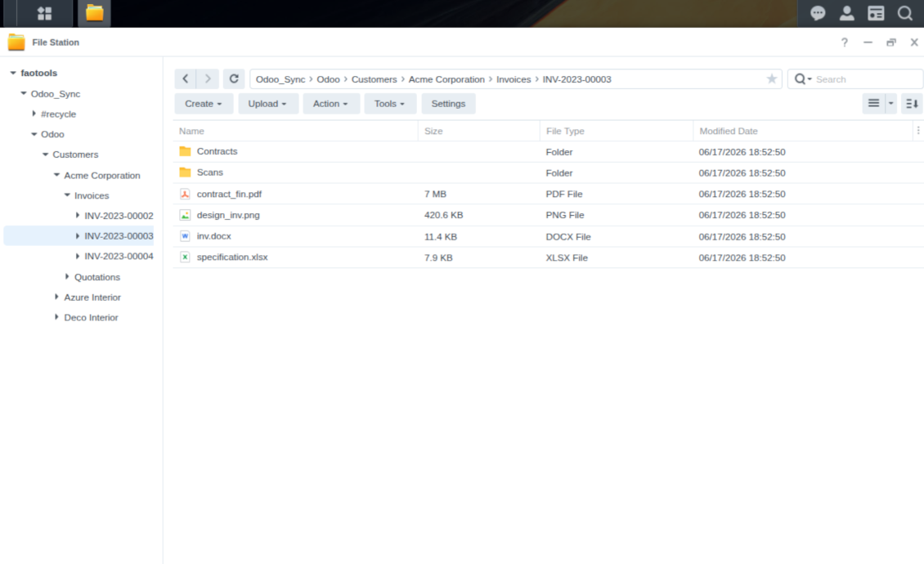Click the contract_fin.pdf PDF icon
Screen dimensions: 924x564
pyautogui.click(x=185, y=194)
